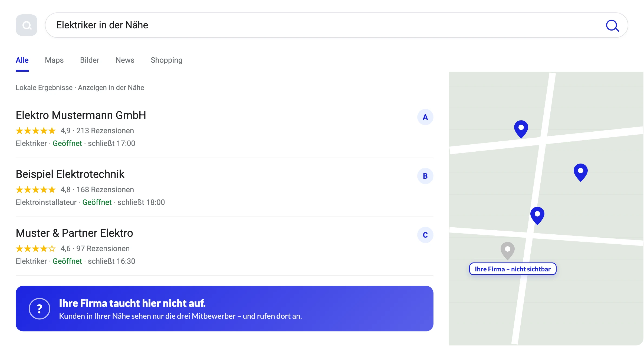Click the gray search logo box
Screen dimensions: 644x346
pos(27,25)
